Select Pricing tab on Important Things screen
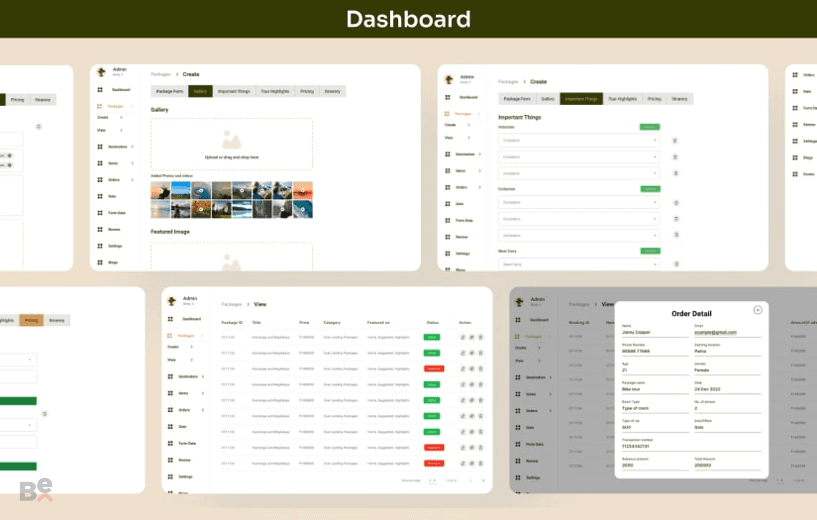This screenshot has height=520, width=817. [654, 99]
